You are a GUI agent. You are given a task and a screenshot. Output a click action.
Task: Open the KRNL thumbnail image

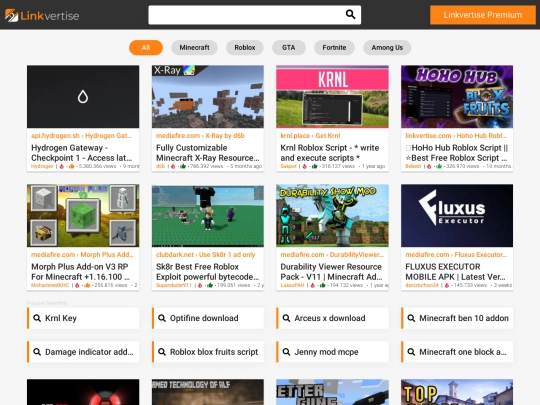(332, 96)
